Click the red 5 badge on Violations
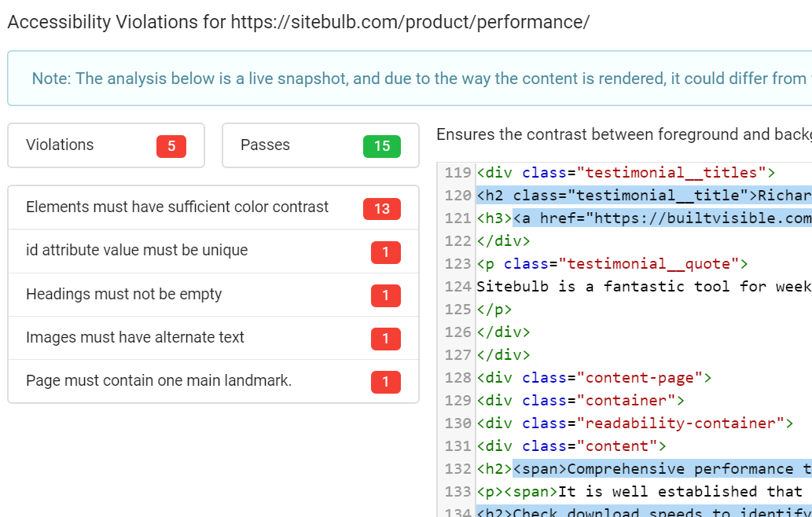 [171, 146]
